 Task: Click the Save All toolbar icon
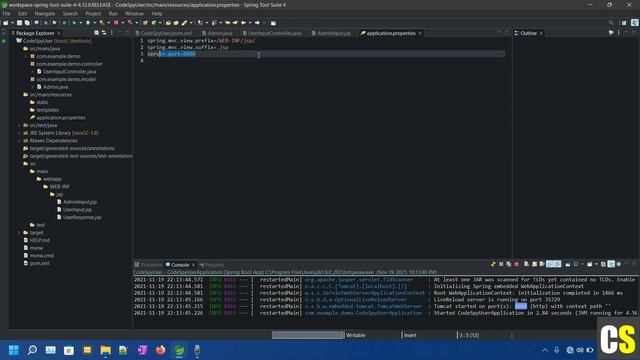point(27,23)
